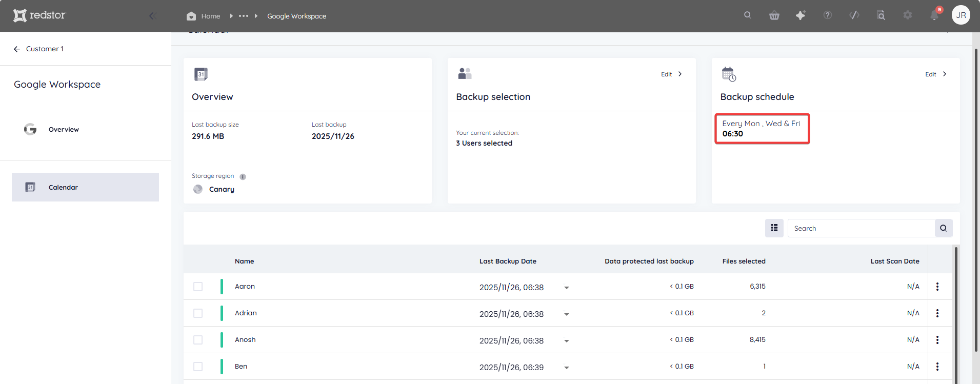This screenshot has width=980, height=384.
Task: Expand Anosh's last backup date dropdown
Action: pos(567,341)
